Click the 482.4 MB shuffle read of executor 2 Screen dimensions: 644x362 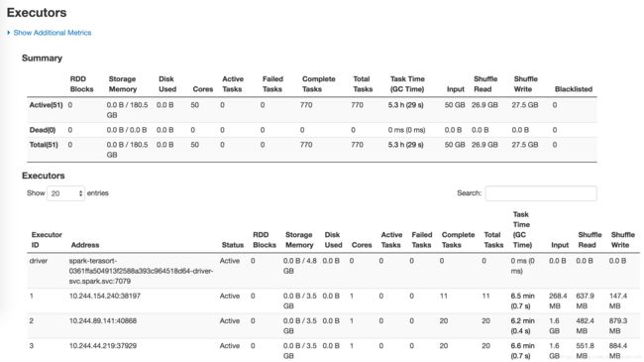tap(585, 325)
